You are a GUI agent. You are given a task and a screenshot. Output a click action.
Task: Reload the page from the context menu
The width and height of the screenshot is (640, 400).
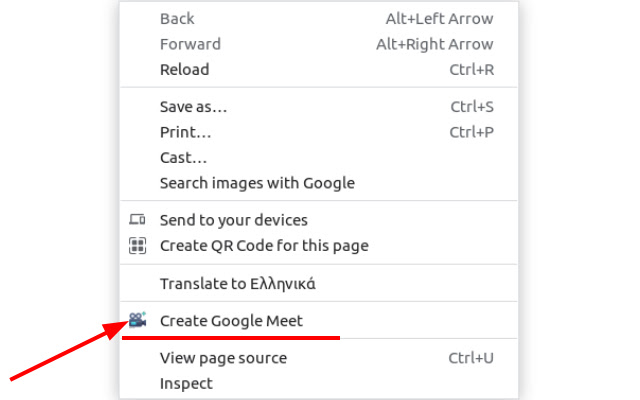pyautogui.click(x=184, y=70)
